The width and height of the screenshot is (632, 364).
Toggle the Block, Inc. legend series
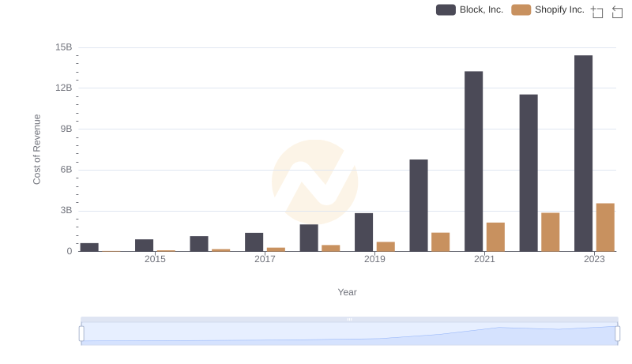[x=469, y=9]
